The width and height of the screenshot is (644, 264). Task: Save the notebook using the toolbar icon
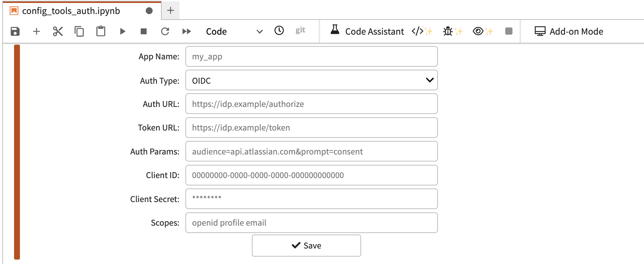pos(14,31)
